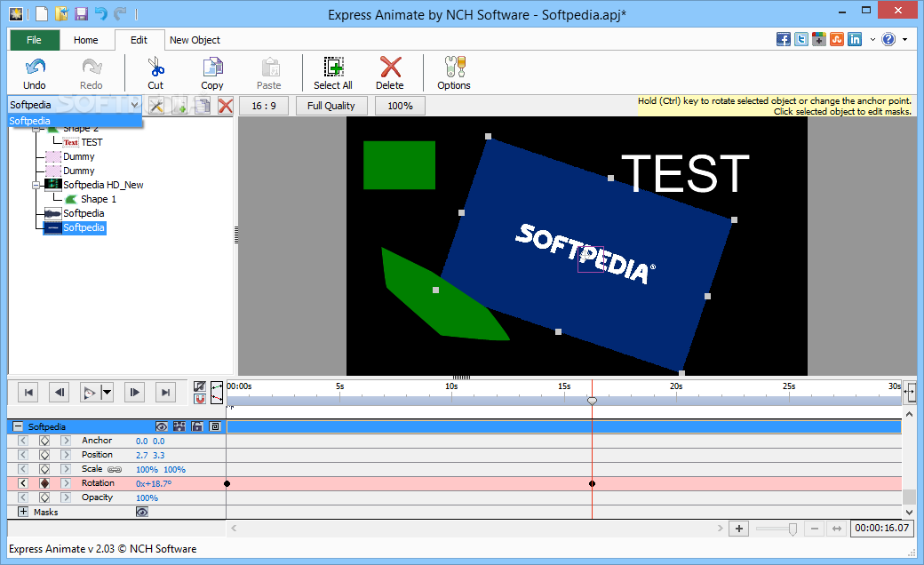Delete composition with red X icon
Image resolution: width=924 pixels, height=565 pixels.
click(226, 106)
